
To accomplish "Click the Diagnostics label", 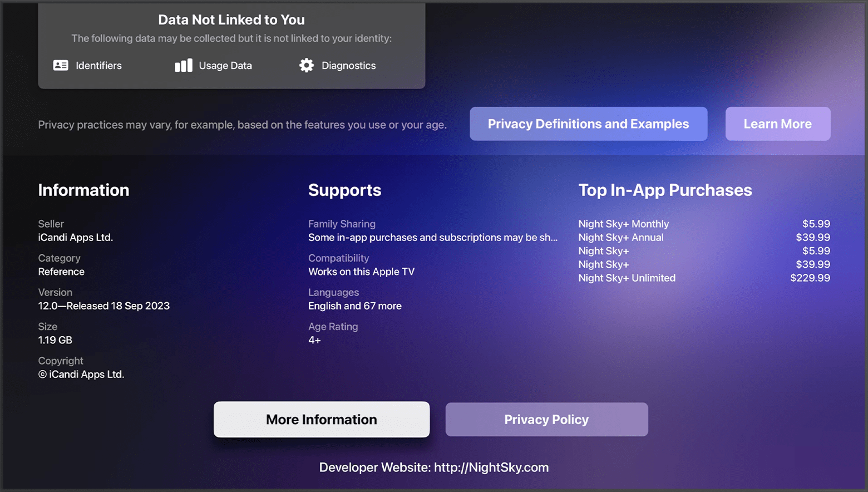I will tap(348, 66).
